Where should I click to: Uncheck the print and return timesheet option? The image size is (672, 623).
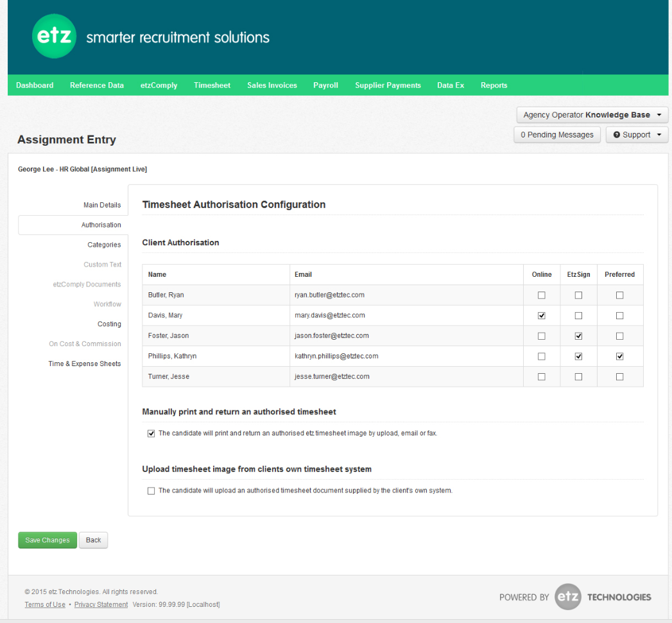pos(151,434)
